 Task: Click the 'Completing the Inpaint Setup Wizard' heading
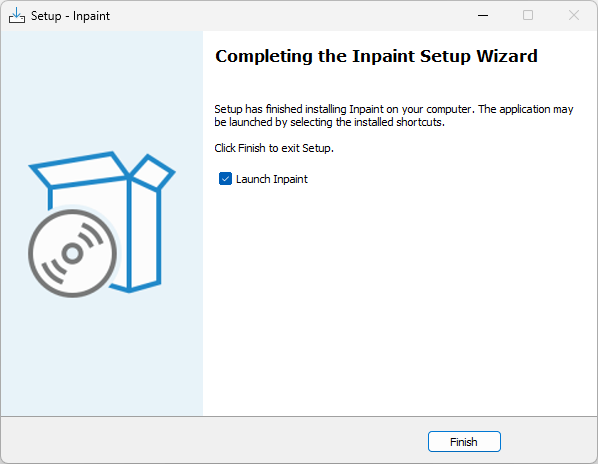point(376,56)
